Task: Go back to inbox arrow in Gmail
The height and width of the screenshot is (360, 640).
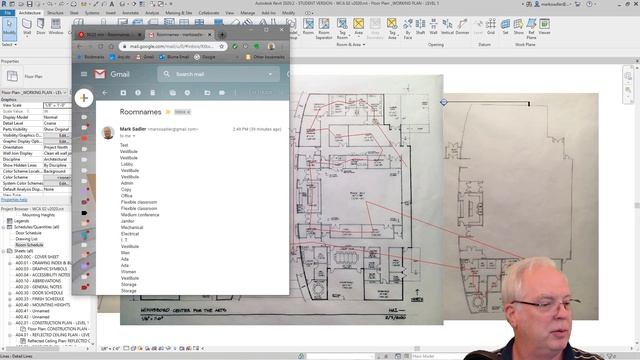Action: pyautogui.click(x=105, y=93)
